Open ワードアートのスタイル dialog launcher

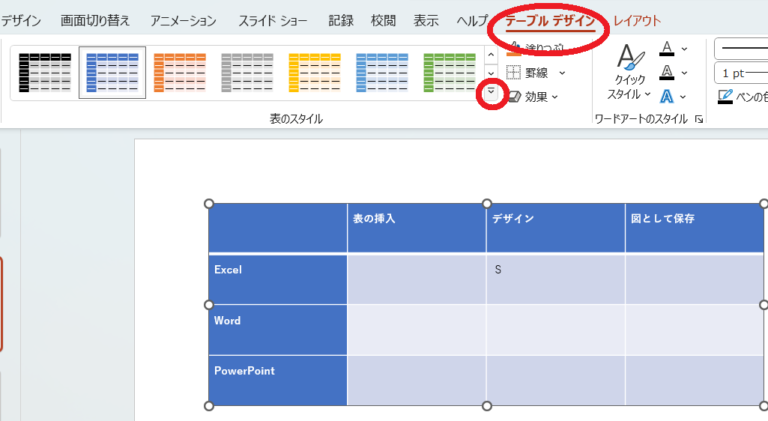point(699,119)
